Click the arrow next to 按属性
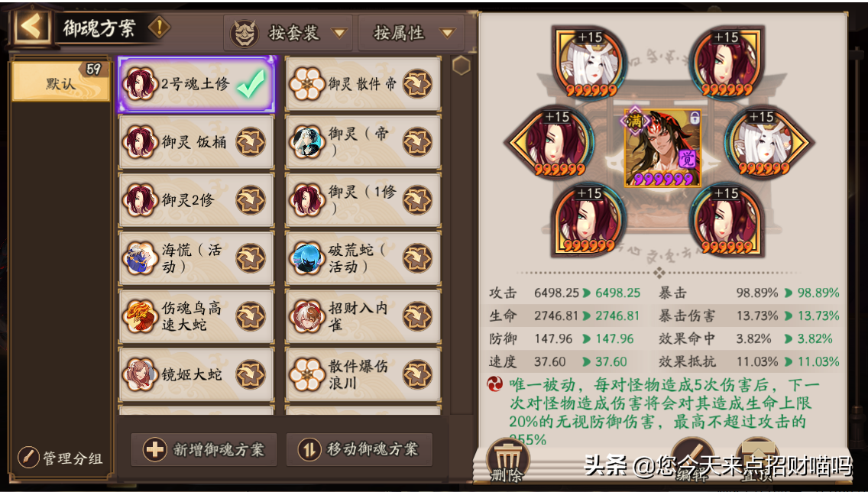868x492 pixels. [447, 34]
